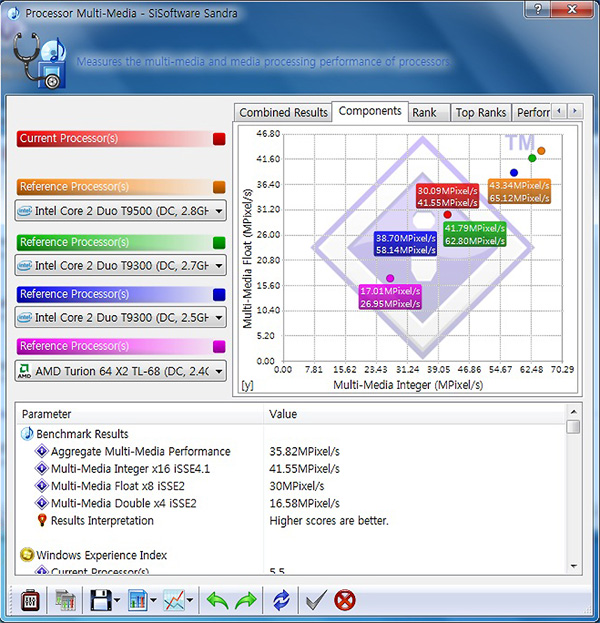This screenshot has width=600, height=623.
Task: Click the results list scroll up arrow
Action: [573, 411]
